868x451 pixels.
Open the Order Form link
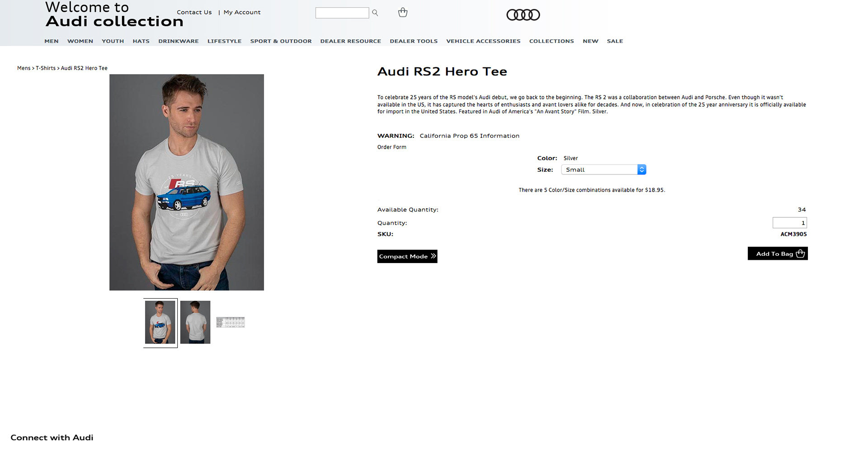click(x=392, y=147)
